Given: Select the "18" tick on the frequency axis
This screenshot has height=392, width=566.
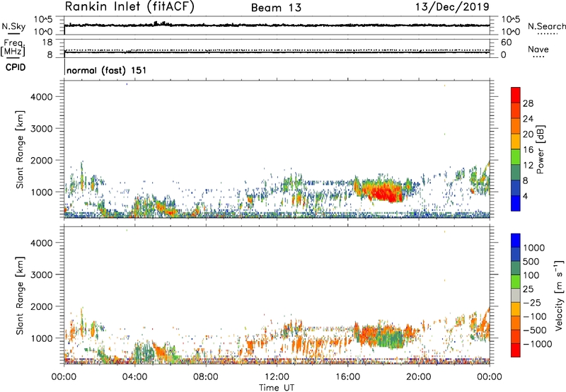Looking at the screenshot, I should coord(47,42).
